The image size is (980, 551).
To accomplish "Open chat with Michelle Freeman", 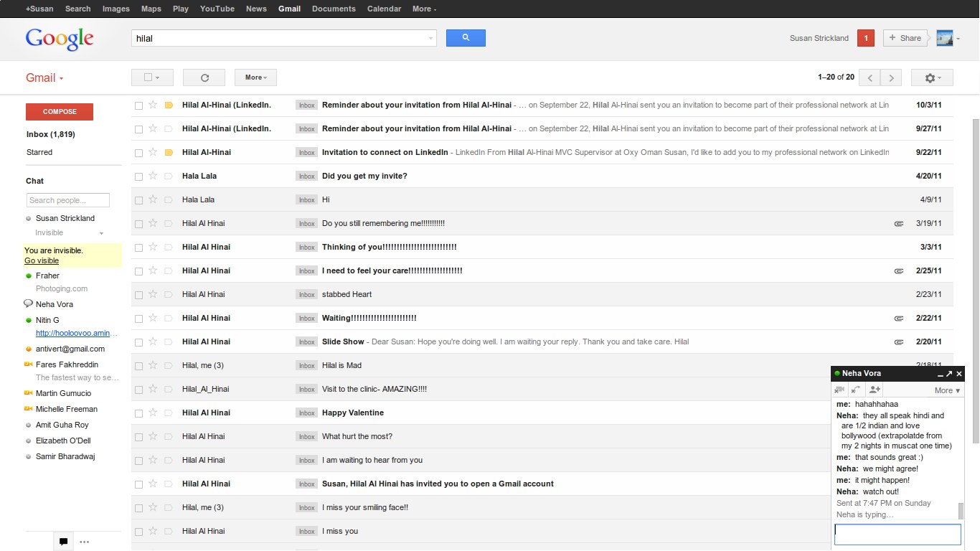I will coord(67,409).
